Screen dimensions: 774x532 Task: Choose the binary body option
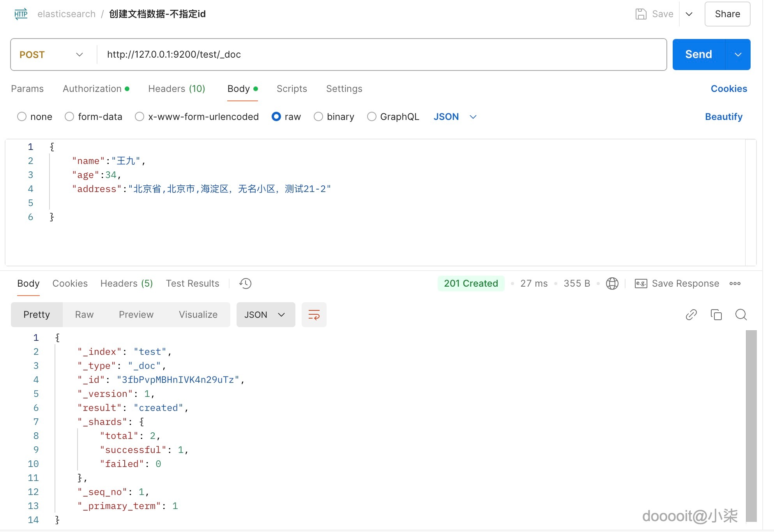[318, 117]
